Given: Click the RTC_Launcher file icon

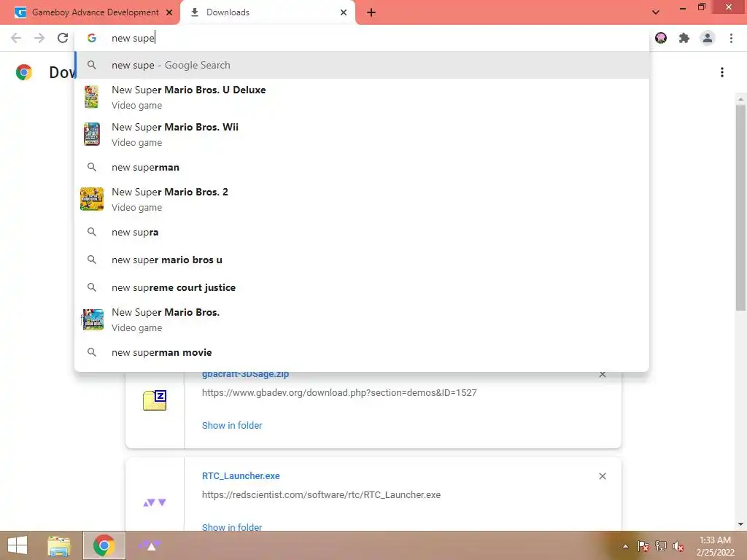Looking at the screenshot, I should [x=155, y=502].
